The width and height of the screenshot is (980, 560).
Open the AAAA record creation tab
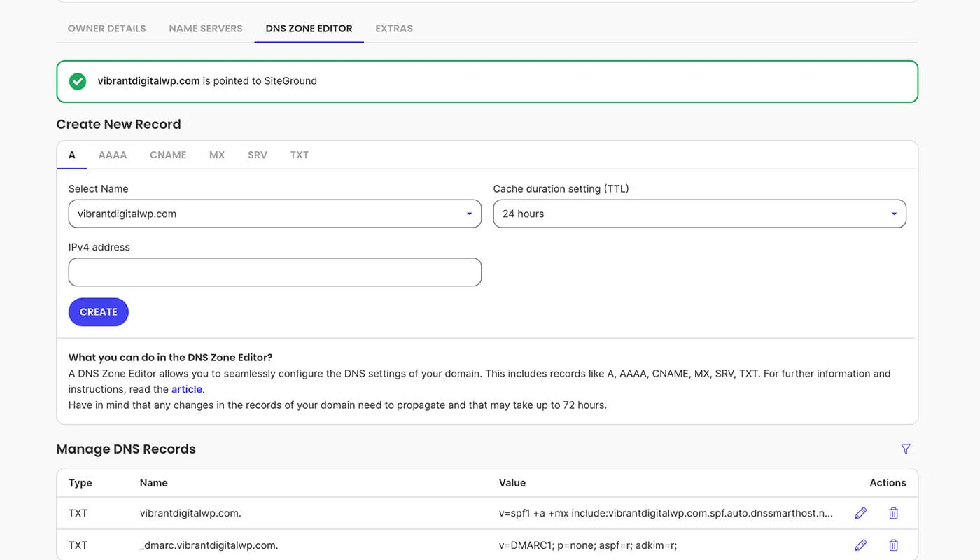[x=113, y=155]
